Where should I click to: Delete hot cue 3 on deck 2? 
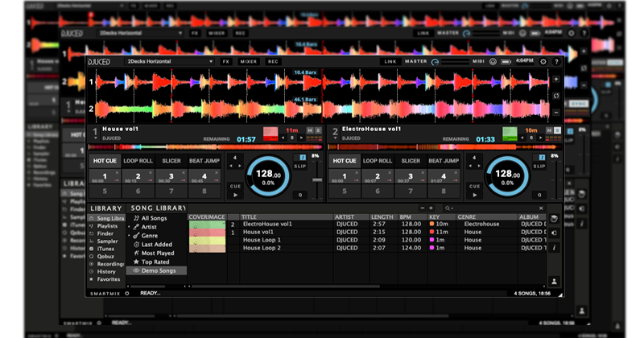(423, 173)
